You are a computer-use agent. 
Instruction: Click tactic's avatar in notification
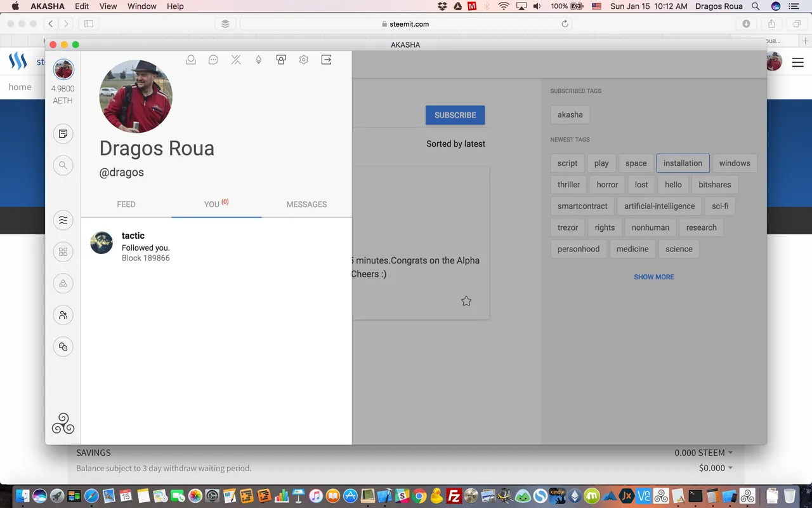tap(101, 243)
